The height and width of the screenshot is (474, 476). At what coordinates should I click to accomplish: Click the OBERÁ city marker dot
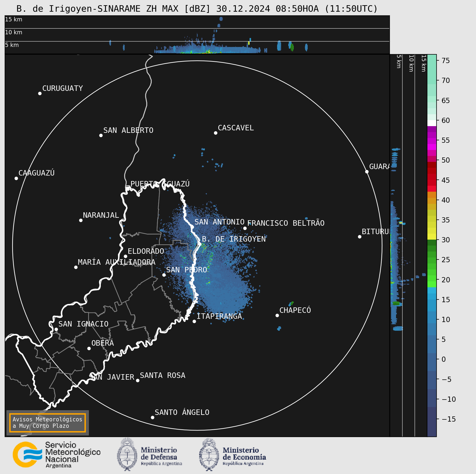pyautogui.click(x=89, y=348)
